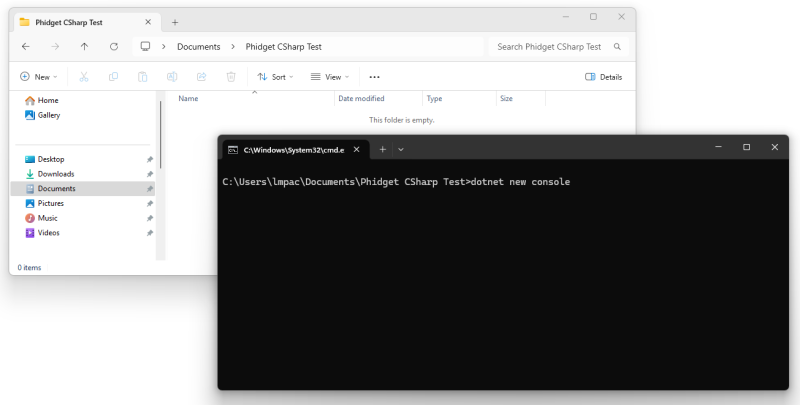Viewport: 800px width, 405px height.
Task: Maximize the terminal window
Action: point(746,147)
